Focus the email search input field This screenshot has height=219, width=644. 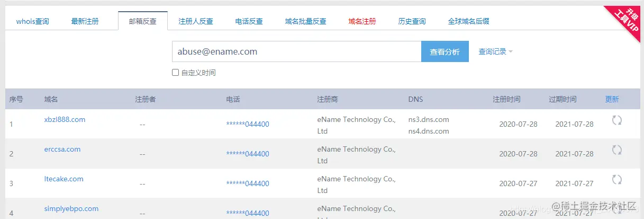click(x=296, y=52)
